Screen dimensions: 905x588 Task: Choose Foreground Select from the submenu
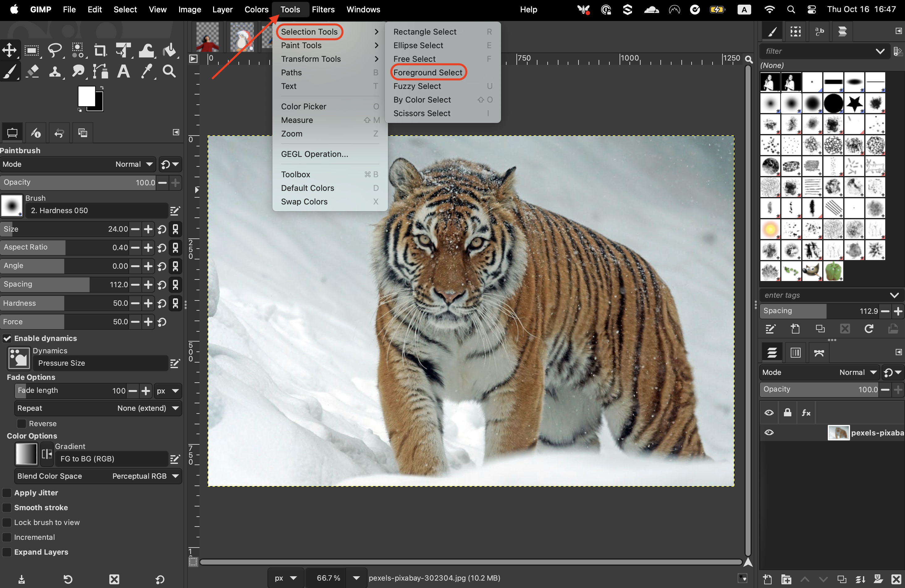(427, 73)
